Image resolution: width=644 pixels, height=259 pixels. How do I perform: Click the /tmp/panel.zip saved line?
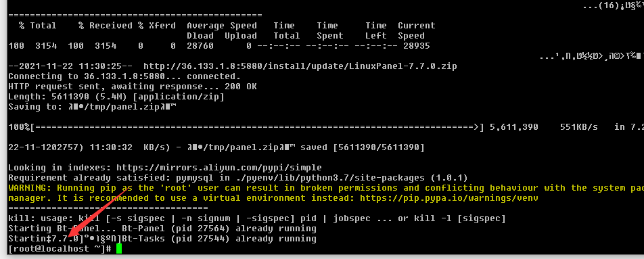(x=216, y=147)
